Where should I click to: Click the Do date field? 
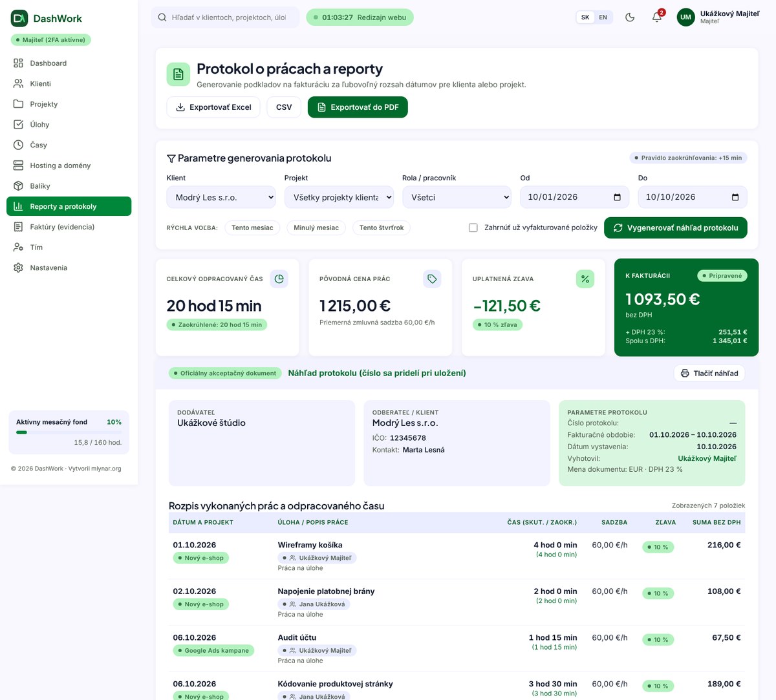(693, 197)
